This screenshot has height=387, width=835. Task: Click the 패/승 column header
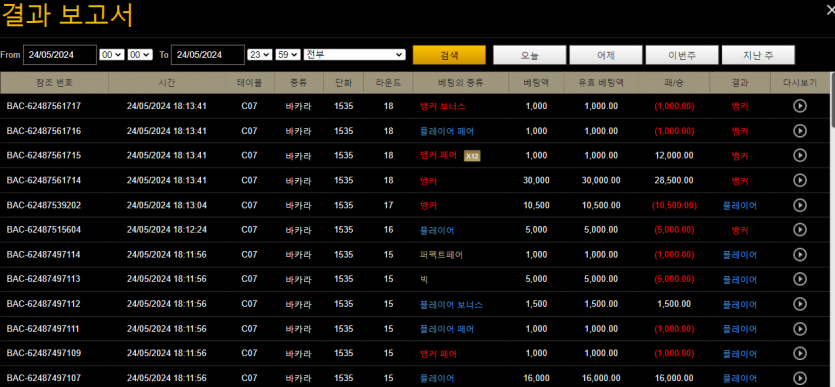click(674, 83)
